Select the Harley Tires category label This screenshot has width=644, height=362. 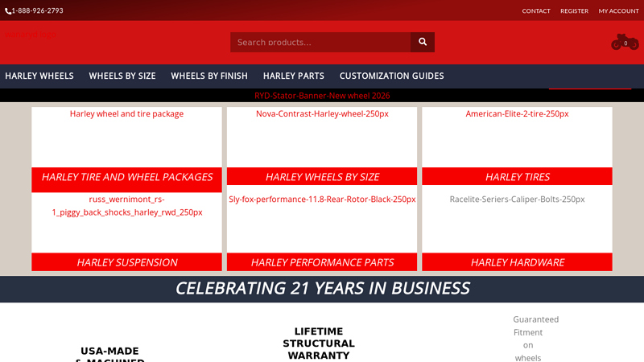(x=517, y=177)
